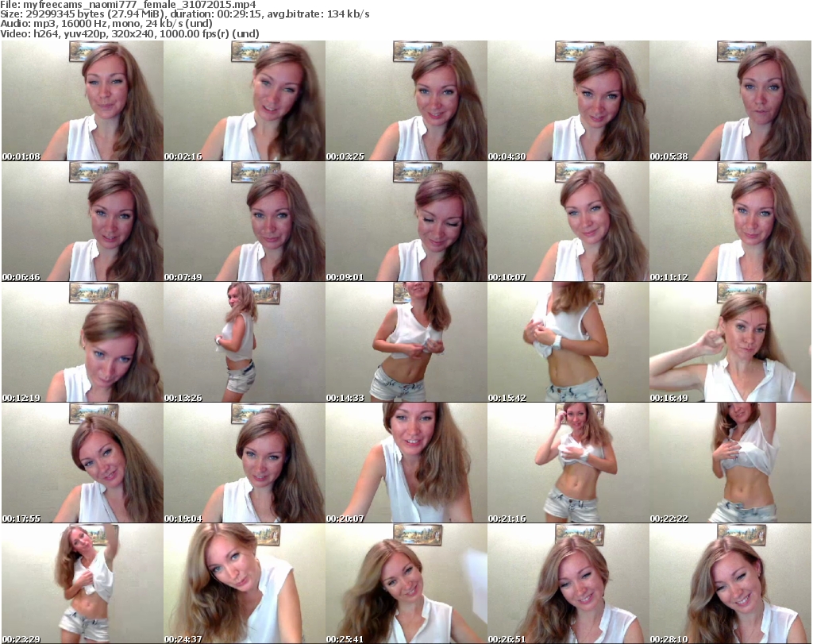Select the 00:19:04 thumbnail

tap(245, 462)
